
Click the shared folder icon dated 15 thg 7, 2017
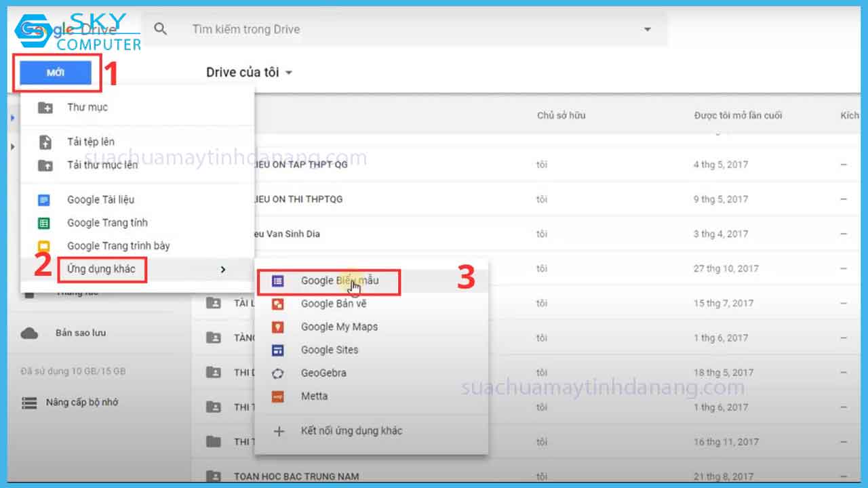coord(214,303)
